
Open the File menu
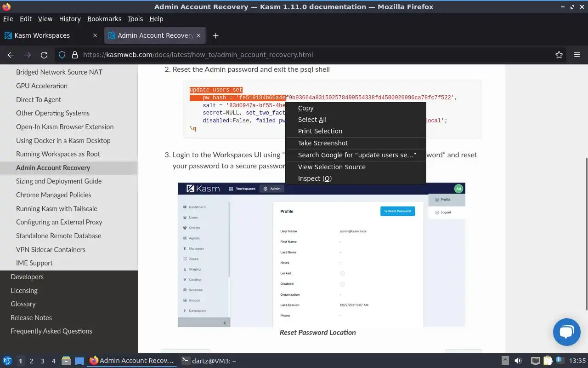[8, 19]
